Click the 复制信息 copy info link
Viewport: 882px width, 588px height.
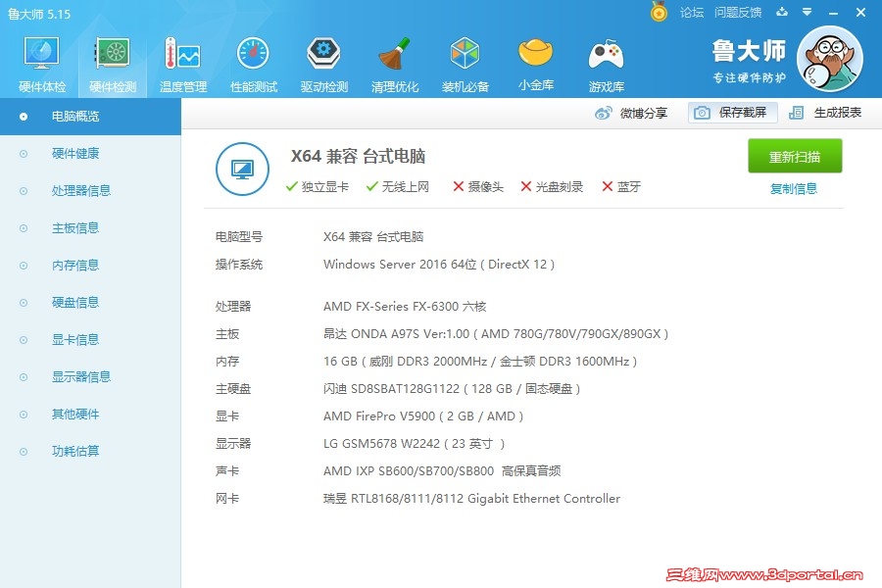[793, 188]
